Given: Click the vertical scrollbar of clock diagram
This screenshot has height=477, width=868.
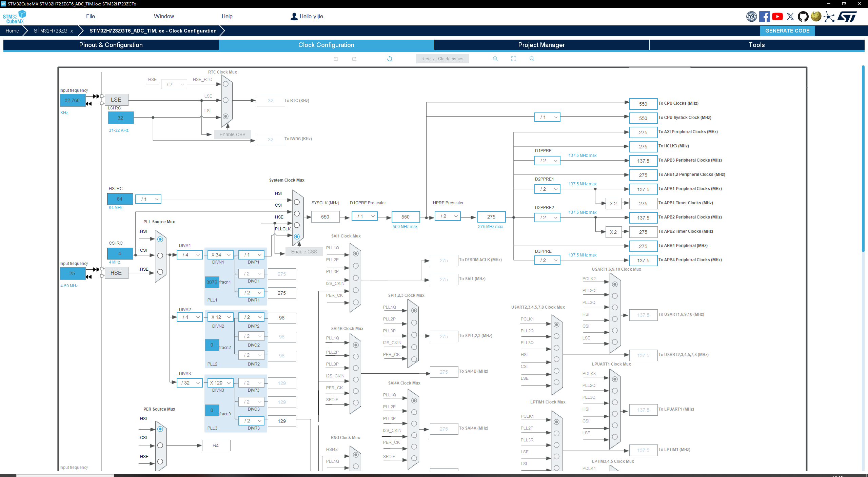Looking at the screenshot, I should (x=863, y=159).
